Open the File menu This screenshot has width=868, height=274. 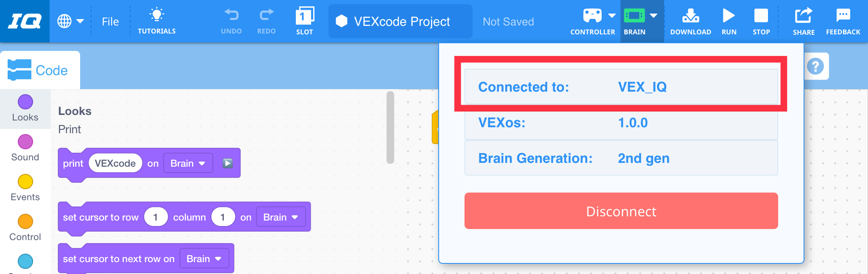tap(110, 21)
